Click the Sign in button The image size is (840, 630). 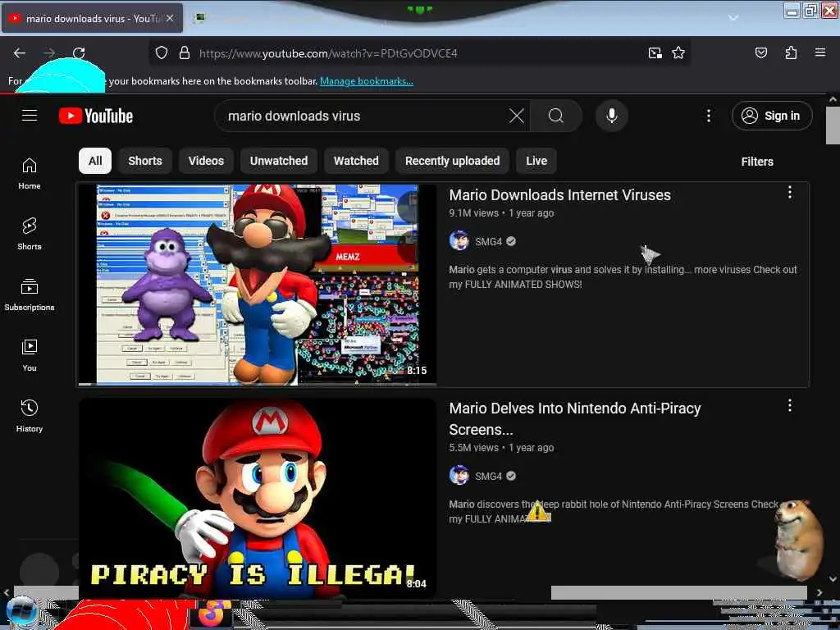(772, 116)
